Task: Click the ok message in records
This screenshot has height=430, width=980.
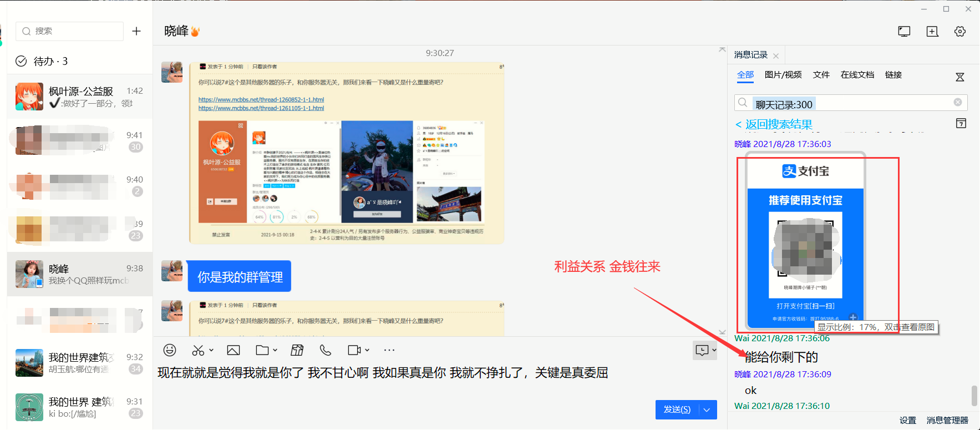Action: pos(751,391)
